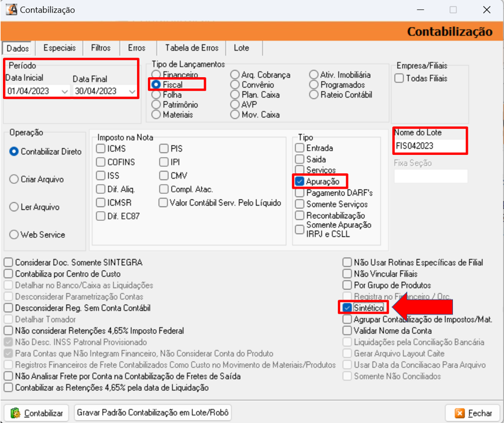Click the application icon in title bar
504x423 pixels.
11,9
